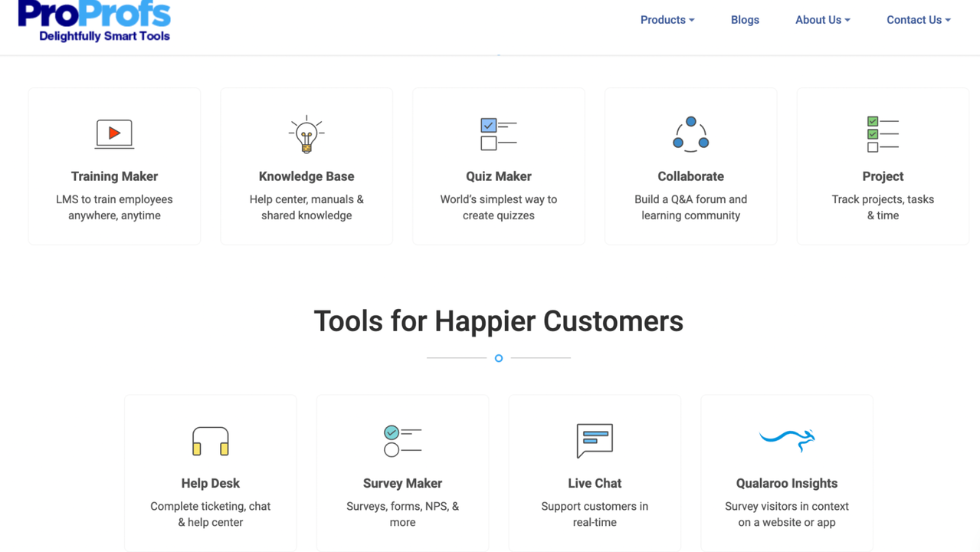980x552 pixels.
Task: Click the Delightfully Smart Tools tagline
Action: click(x=93, y=37)
